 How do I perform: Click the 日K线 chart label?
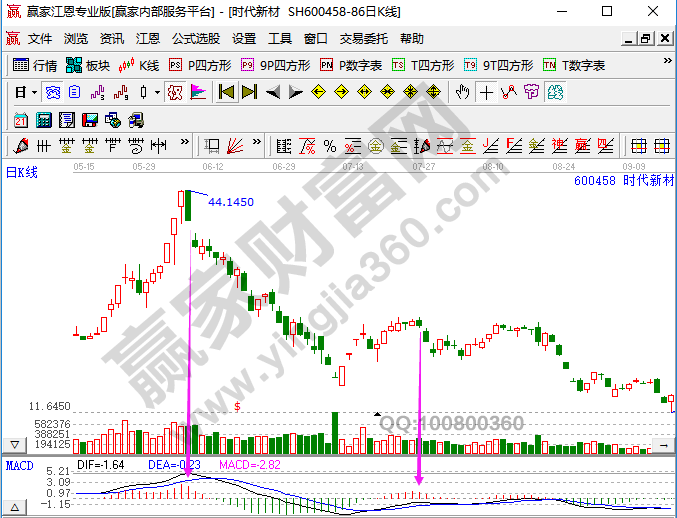(22, 173)
